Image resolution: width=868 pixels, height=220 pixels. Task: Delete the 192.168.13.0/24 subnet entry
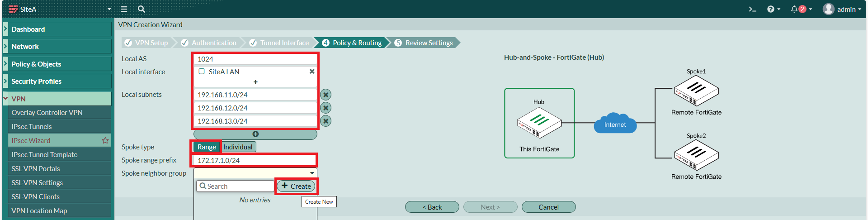coord(325,121)
